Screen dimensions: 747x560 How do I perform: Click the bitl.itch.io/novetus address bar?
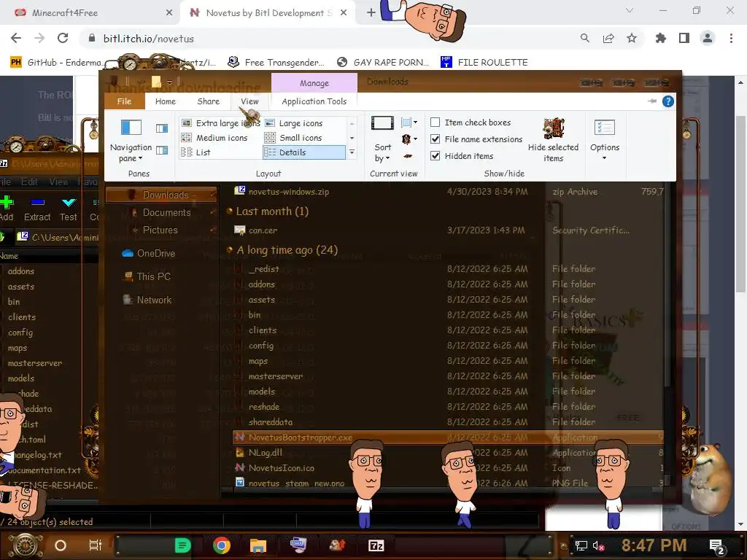click(329, 39)
